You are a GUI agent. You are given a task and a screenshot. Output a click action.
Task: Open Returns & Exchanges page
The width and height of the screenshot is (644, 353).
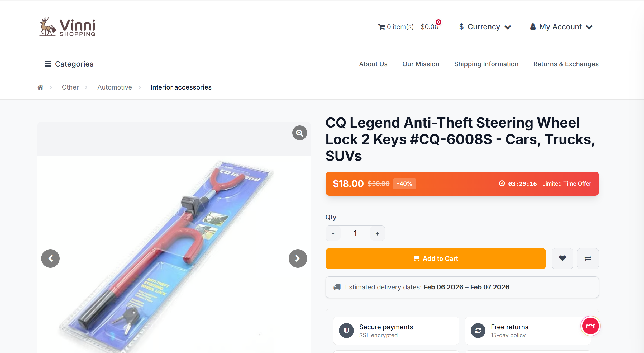(x=566, y=64)
